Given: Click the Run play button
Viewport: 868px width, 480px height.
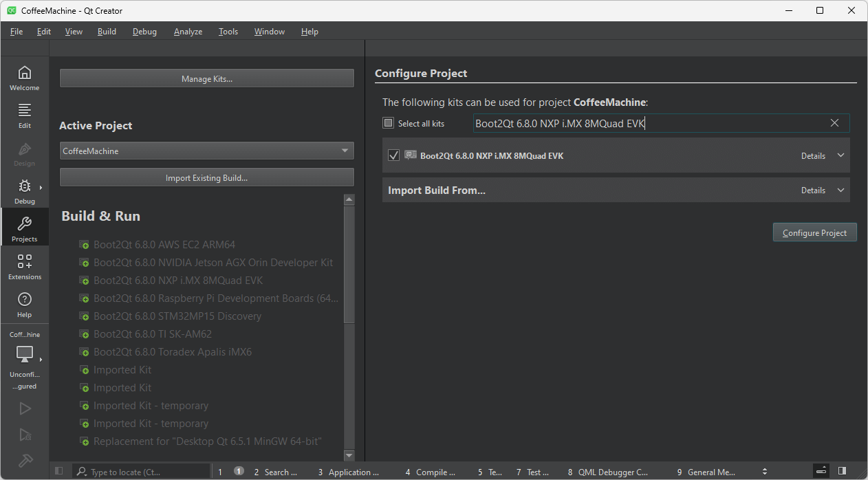Looking at the screenshot, I should (25, 408).
